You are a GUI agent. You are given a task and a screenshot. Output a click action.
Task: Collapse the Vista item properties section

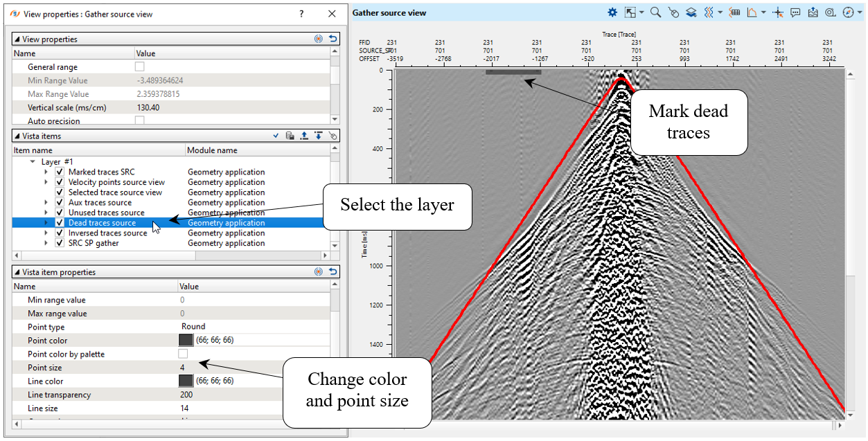17,272
